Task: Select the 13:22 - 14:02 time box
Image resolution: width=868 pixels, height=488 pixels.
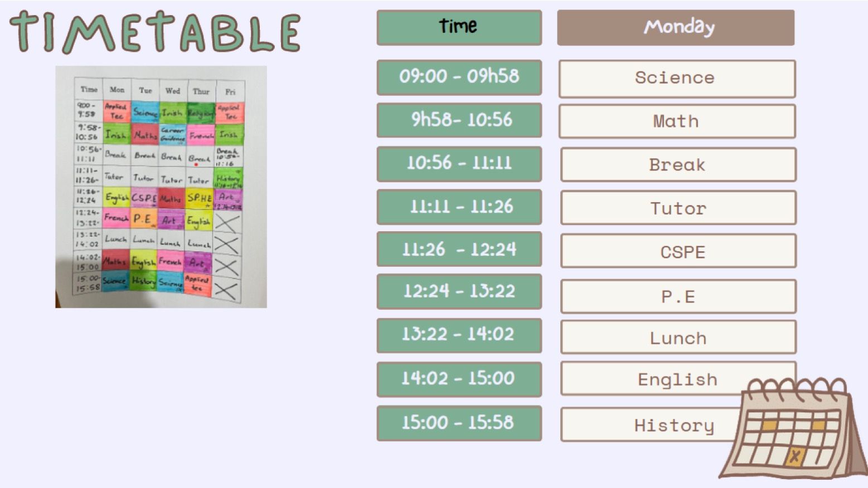Action: coord(459,335)
